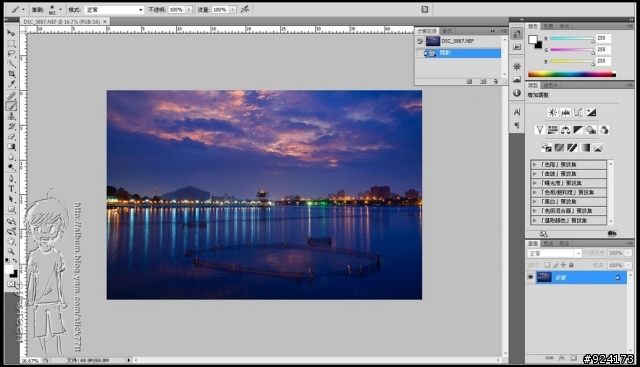Switch to the 路徑 Paths tab
This screenshot has height=367, width=640.
point(564,243)
